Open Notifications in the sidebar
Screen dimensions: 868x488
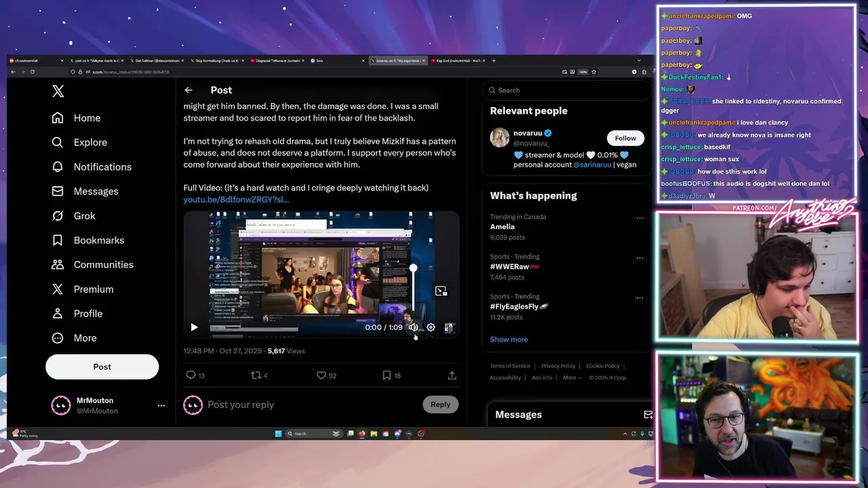pyautogui.click(x=92, y=167)
